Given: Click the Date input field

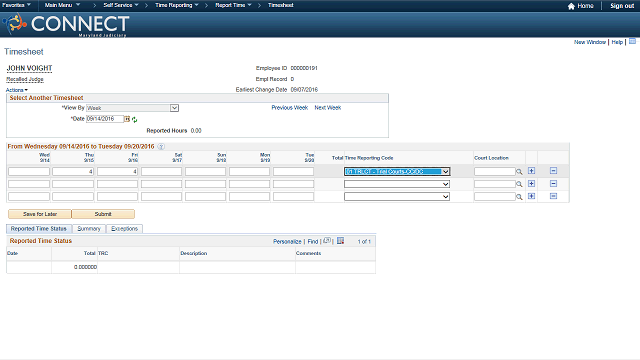Looking at the screenshot, I should point(105,119).
